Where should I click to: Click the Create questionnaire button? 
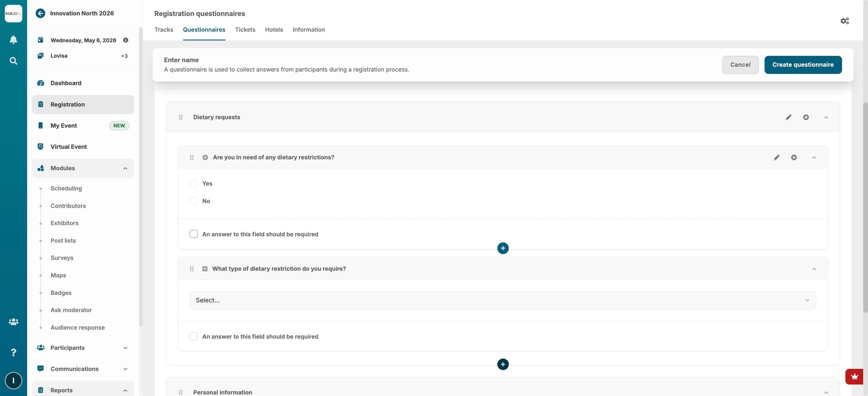(x=803, y=65)
